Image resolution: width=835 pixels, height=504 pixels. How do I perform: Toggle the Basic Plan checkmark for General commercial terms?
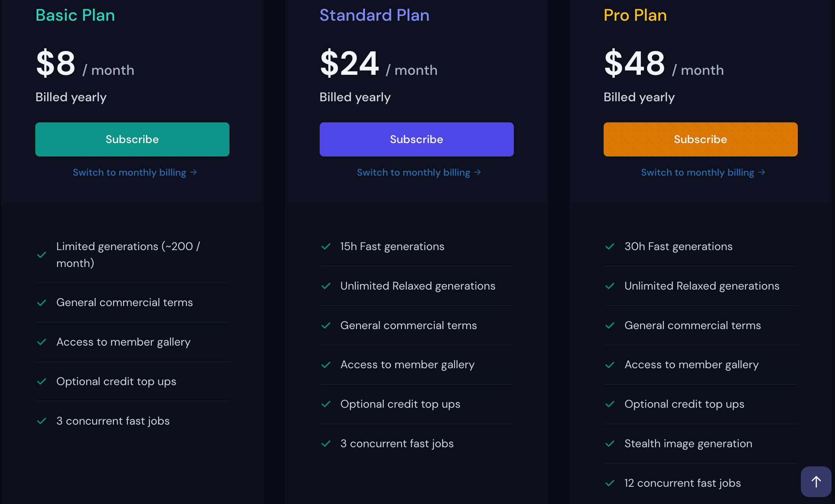(42, 302)
